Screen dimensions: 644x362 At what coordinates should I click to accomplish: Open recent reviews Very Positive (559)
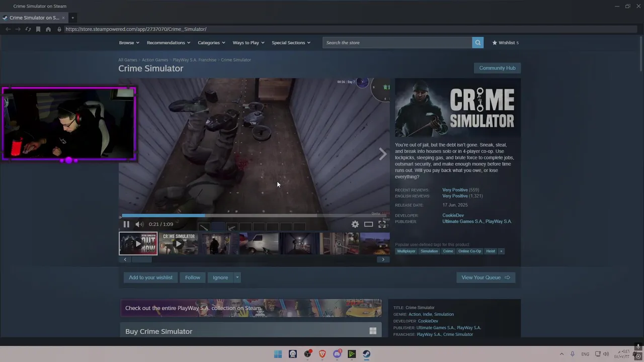click(x=460, y=190)
